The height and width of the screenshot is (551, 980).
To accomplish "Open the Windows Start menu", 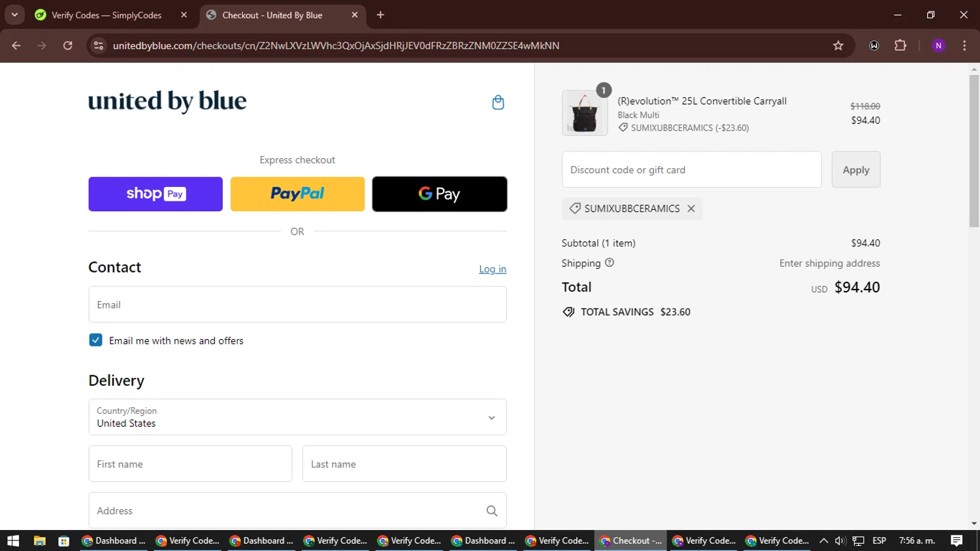I will tap(13, 541).
